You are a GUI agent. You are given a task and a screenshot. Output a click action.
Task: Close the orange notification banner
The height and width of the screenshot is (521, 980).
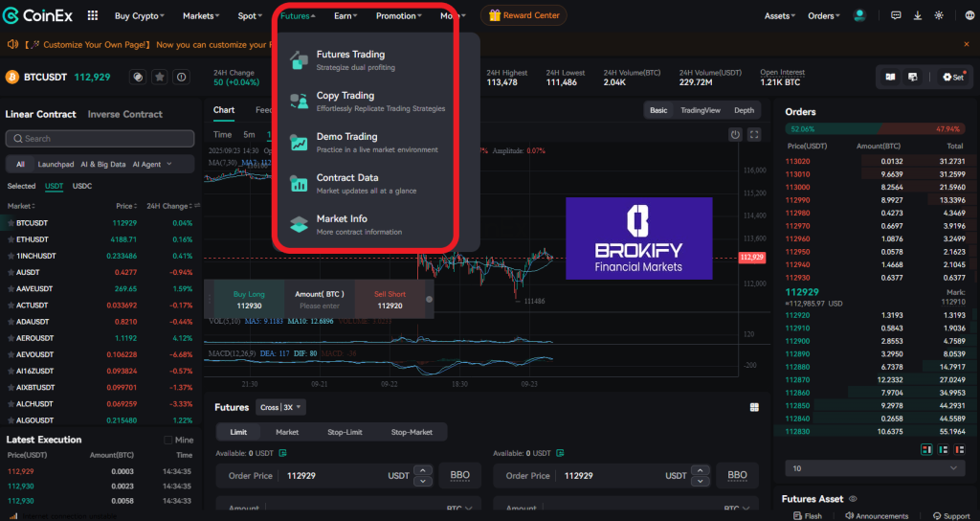point(968,44)
